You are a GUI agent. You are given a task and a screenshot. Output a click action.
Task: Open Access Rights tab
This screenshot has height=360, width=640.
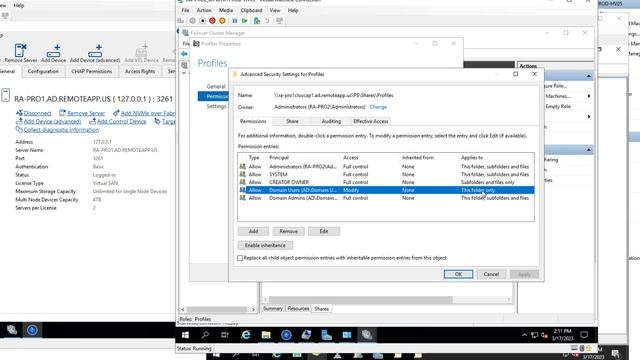click(x=140, y=71)
